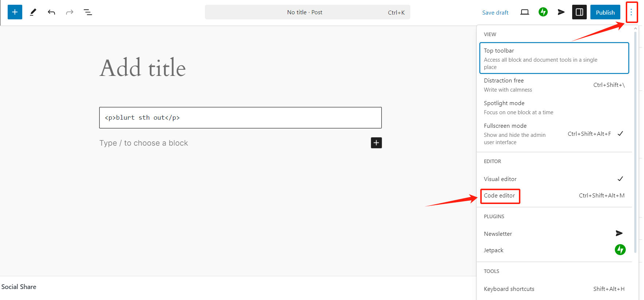
Task: Undo the last change
Action: (51, 12)
